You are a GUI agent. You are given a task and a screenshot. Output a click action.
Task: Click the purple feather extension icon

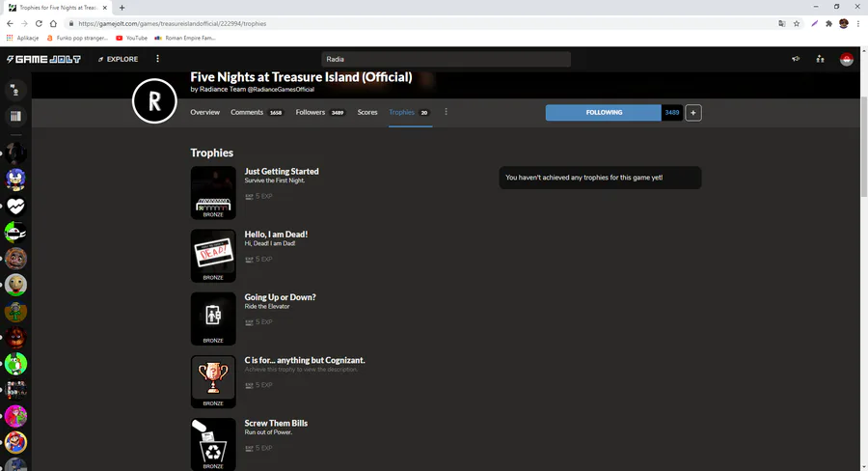coord(814,24)
